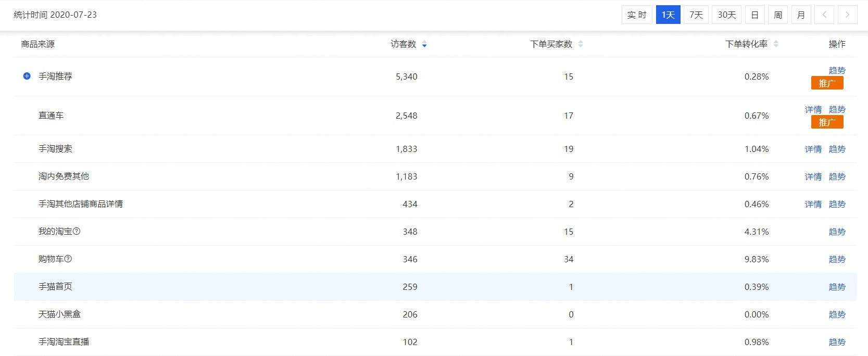Select the 实时 time range
This screenshot has height=356, width=868.
[636, 15]
